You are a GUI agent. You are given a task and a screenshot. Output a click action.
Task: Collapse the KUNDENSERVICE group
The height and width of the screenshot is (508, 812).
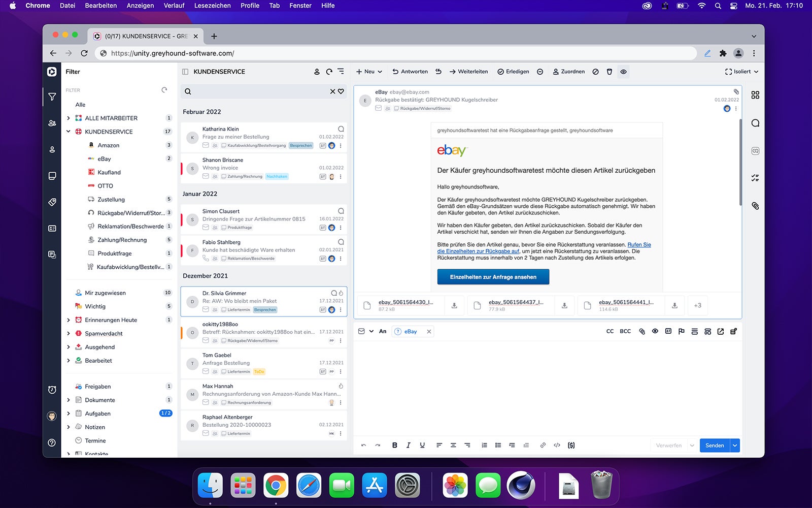click(69, 132)
